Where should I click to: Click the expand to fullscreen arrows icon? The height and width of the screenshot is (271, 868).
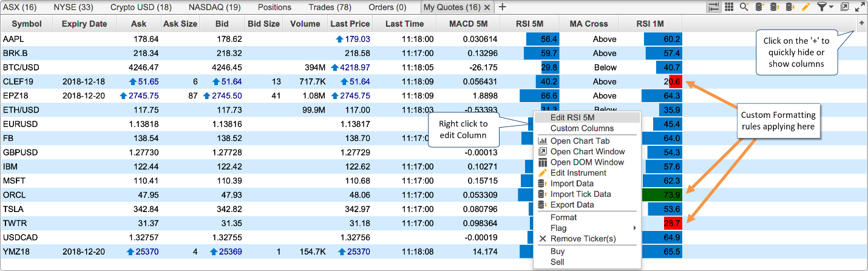(860, 7)
